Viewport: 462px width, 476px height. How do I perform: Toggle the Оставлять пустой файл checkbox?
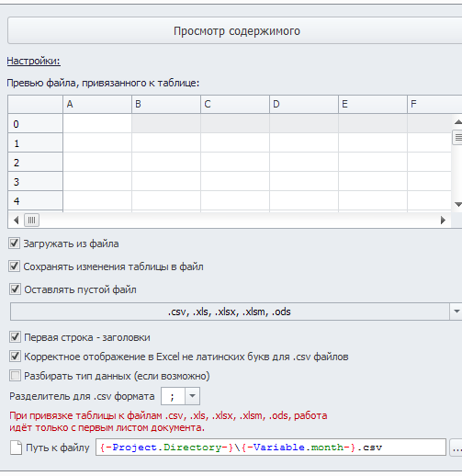(15, 289)
